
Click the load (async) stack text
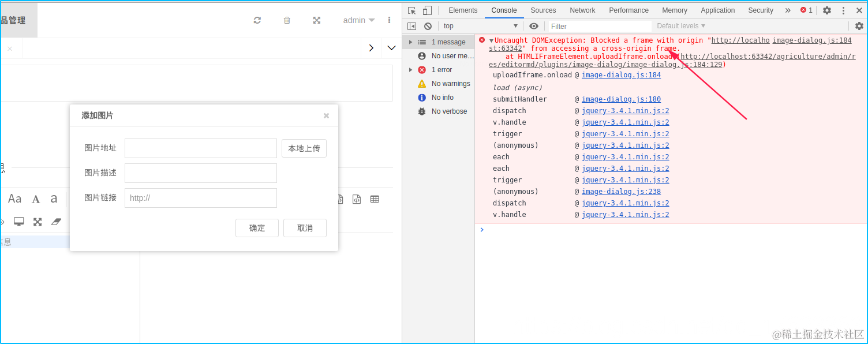tap(518, 88)
